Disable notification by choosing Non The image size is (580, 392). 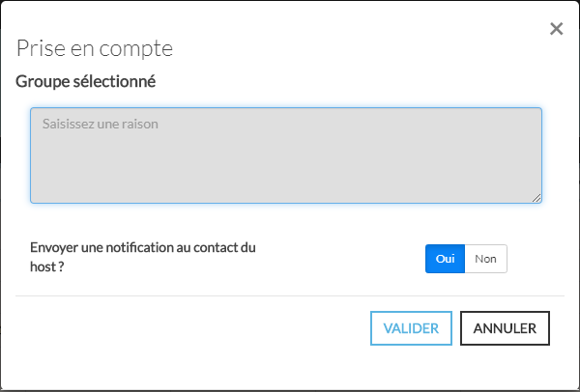485,259
